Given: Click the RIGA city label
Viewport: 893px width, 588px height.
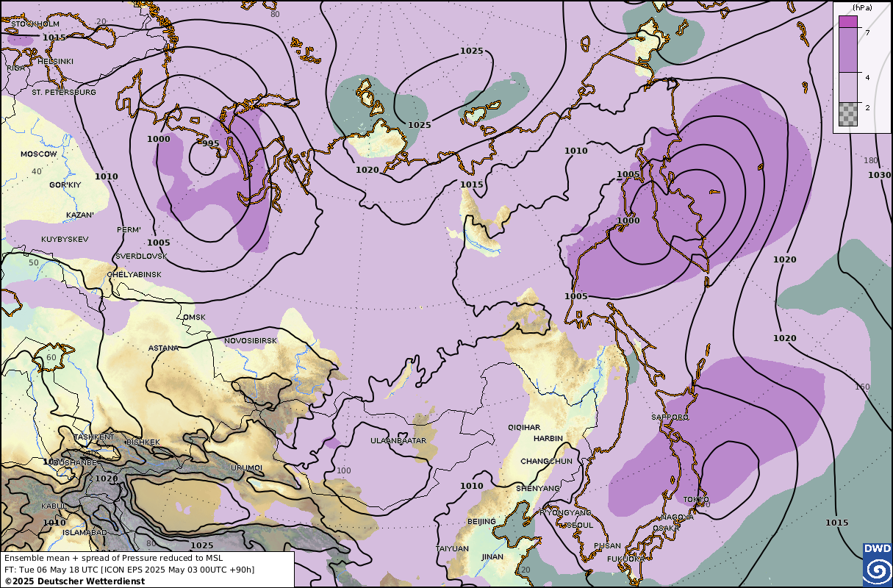Looking at the screenshot, I should tap(16, 68).
